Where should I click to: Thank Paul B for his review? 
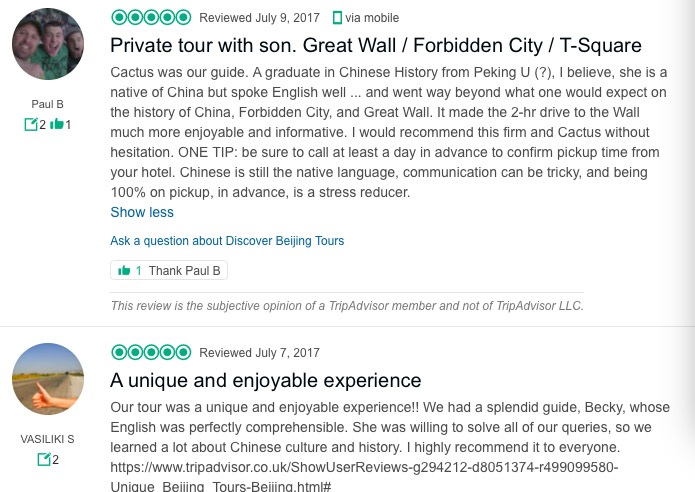point(169,270)
